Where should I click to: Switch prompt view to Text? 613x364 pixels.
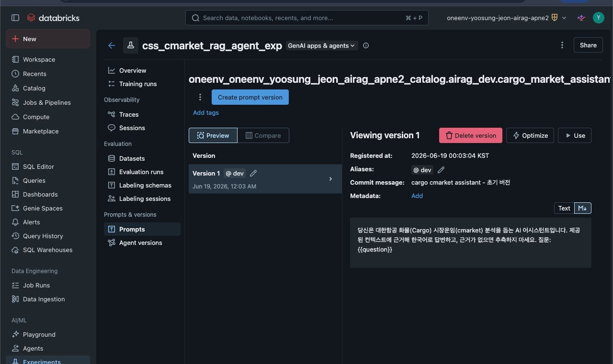click(x=564, y=208)
